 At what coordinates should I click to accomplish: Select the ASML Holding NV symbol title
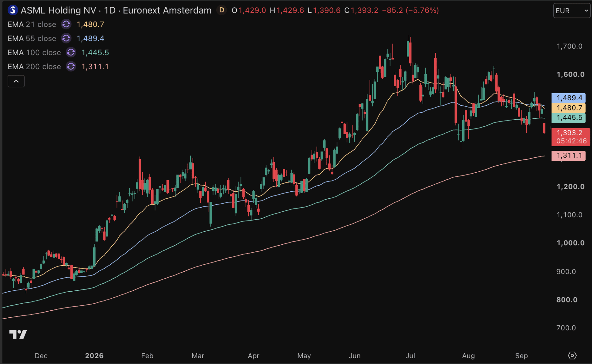116,10
